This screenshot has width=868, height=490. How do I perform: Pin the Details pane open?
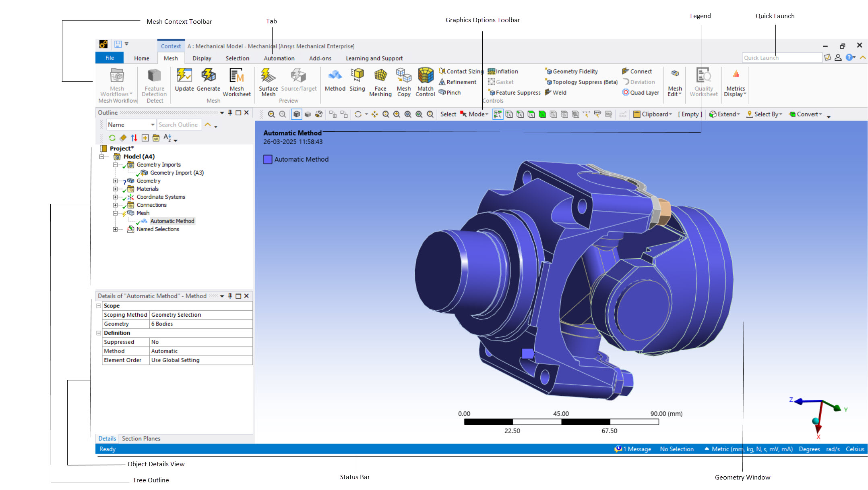point(230,296)
